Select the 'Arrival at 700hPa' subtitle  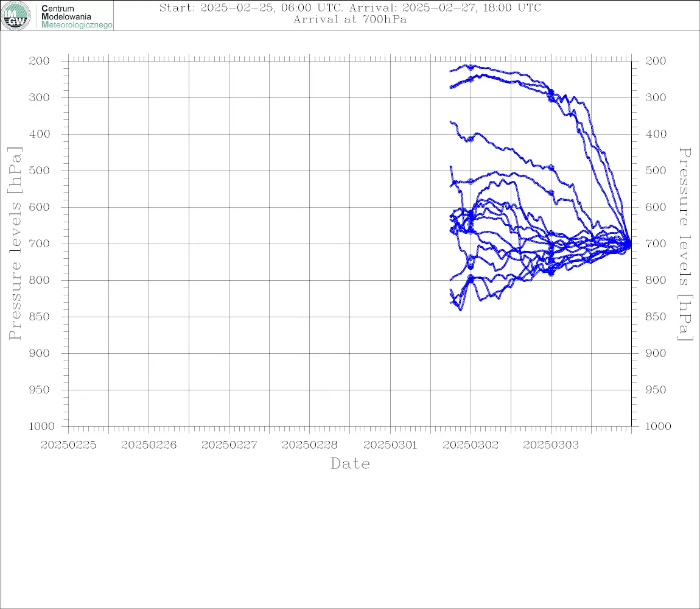click(350, 19)
